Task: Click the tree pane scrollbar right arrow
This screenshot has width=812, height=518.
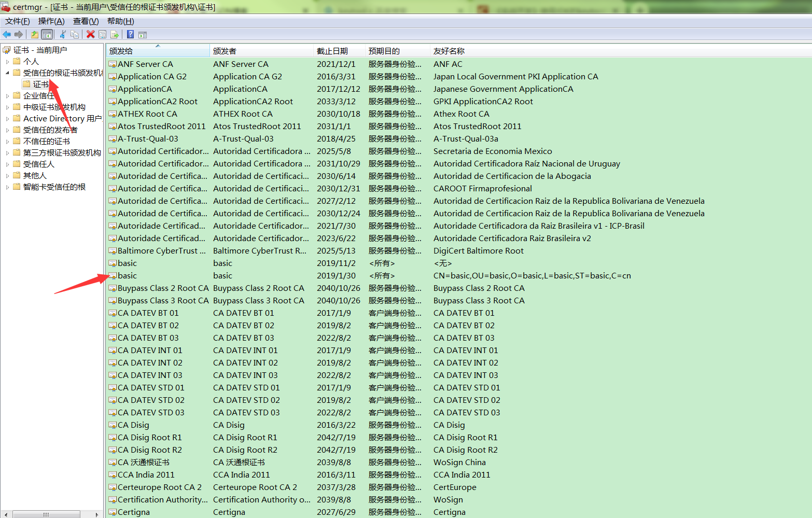Action: coord(96,514)
